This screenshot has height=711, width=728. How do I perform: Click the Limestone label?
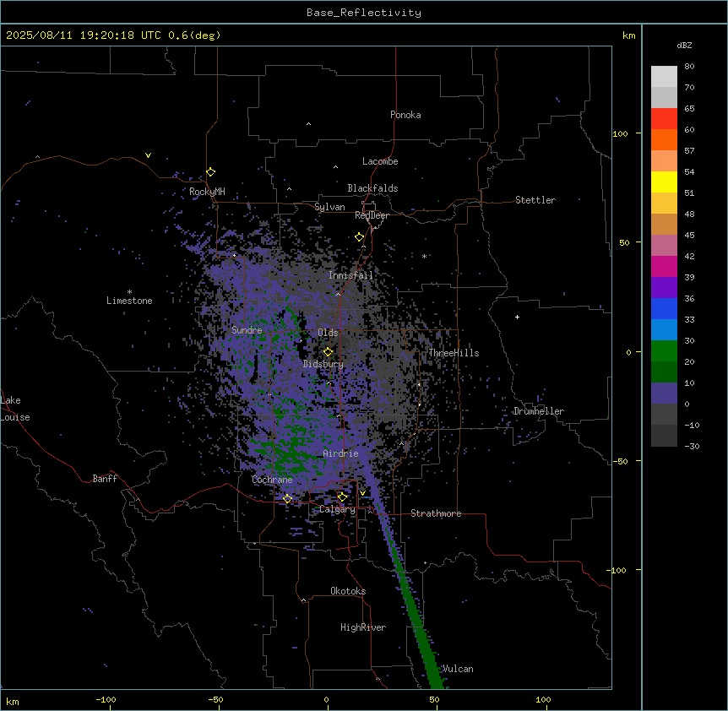click(x=129, y=301)
